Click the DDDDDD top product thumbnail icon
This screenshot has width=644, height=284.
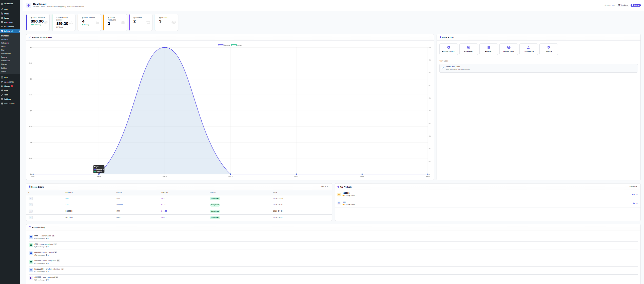click(x=339, y=194)
